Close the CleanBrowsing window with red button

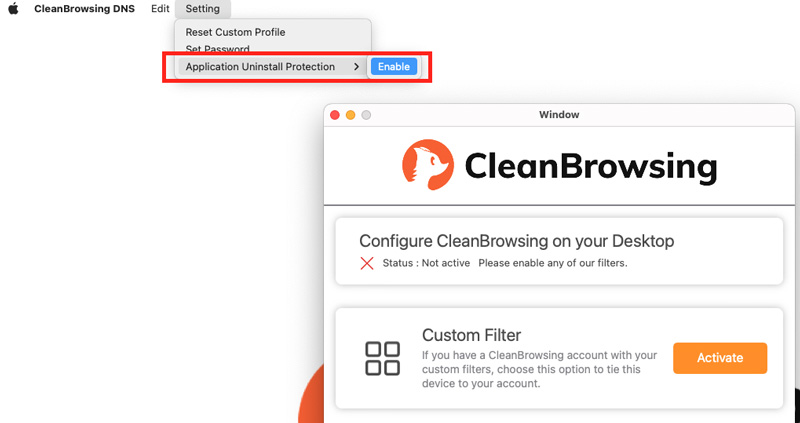pos(335,115)
